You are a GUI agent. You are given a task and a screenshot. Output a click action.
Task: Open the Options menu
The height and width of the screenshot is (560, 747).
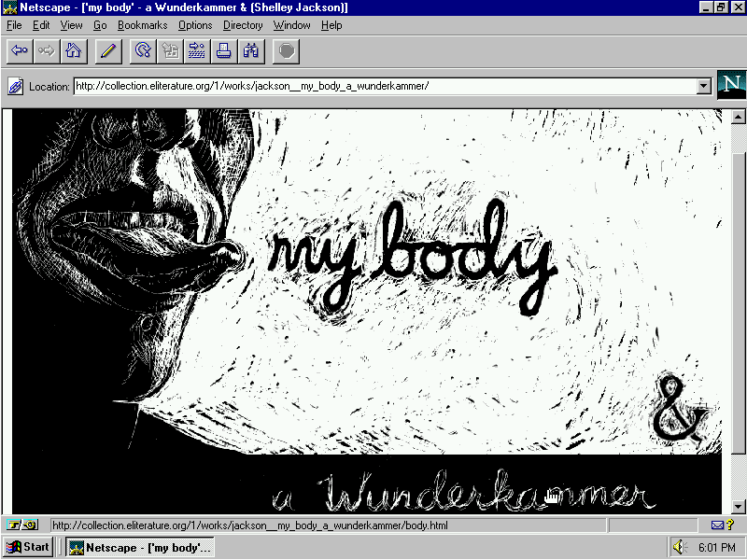coord(195,25)
